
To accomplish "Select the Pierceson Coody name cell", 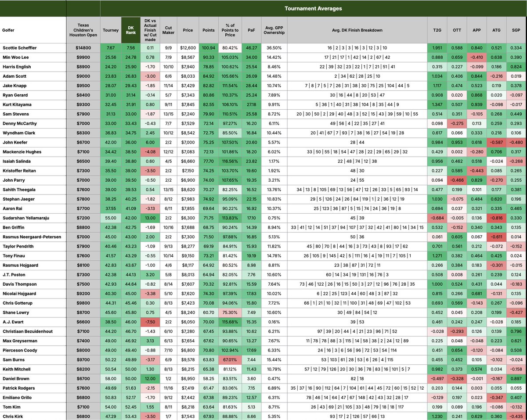I will (x=33, y=350).
